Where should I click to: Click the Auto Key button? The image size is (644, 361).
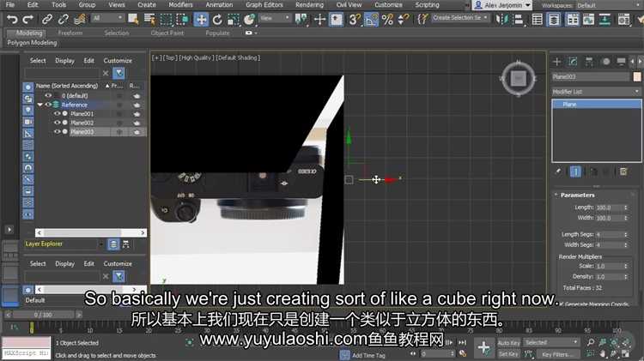[508, 342]
